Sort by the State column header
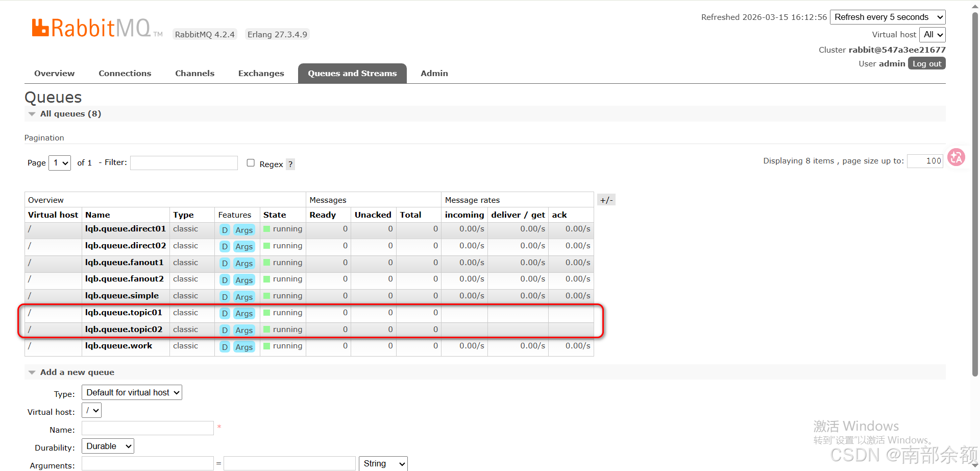 tap(275, 215)
